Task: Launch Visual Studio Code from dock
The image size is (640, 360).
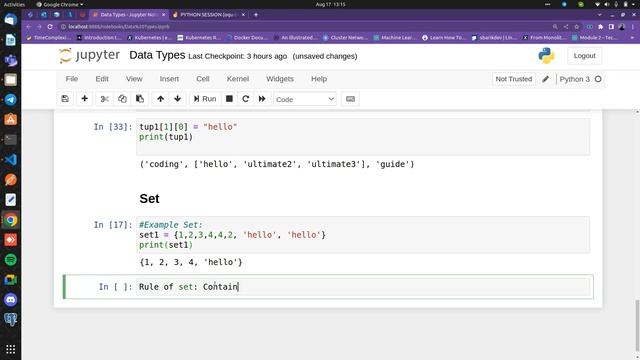Action: tap(11, 160)
